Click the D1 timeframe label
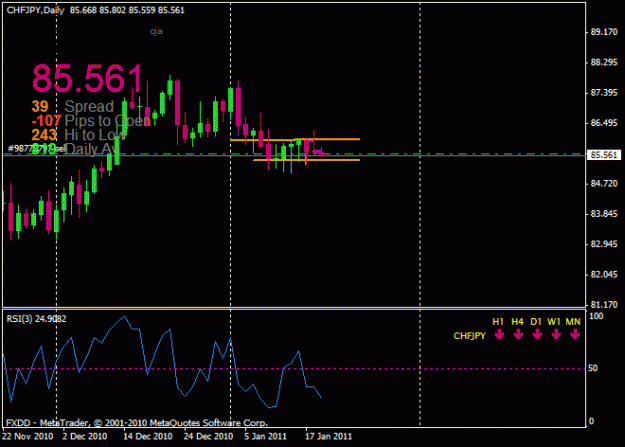The width and height of the screenshot is (625, 447). [x=536, y=322]
